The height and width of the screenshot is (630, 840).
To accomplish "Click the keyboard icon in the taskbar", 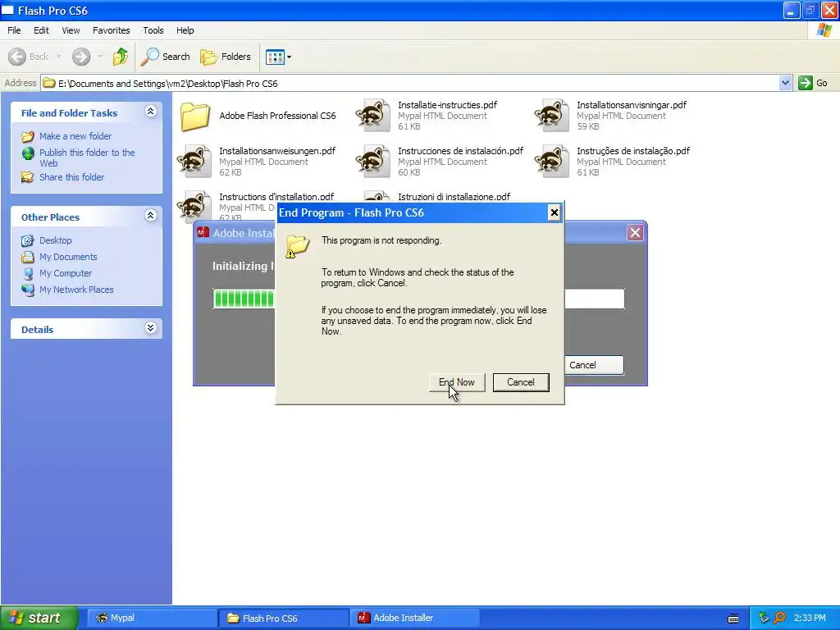I will (x=733, y=619).
